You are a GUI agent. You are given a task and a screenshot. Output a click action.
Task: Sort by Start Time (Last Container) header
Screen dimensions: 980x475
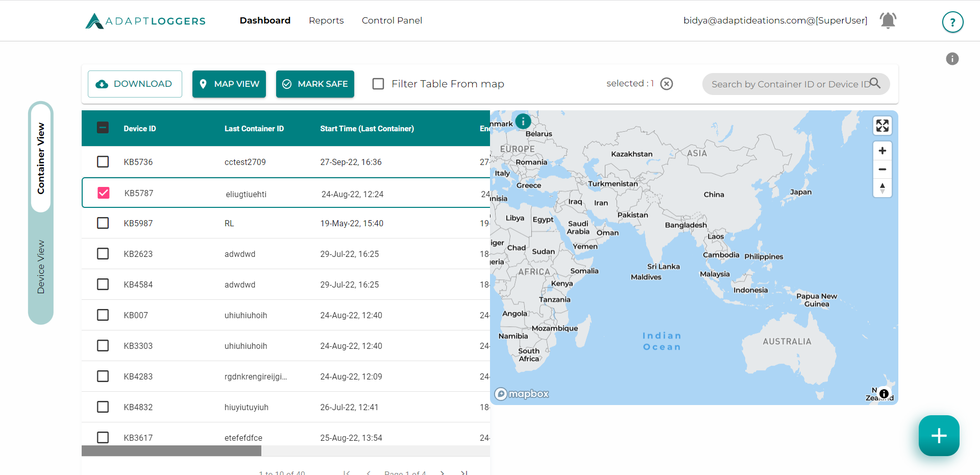pos(367,129)
